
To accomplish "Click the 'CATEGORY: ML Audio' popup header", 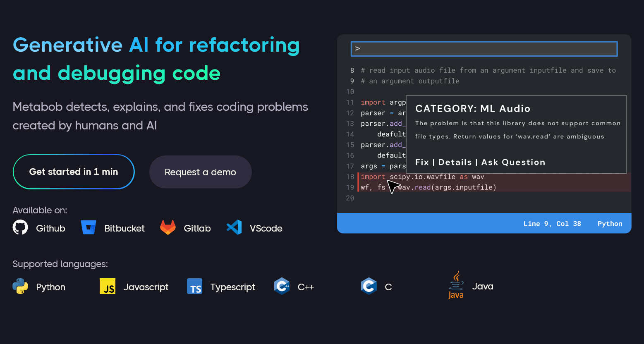I will [x=473, y=108].
